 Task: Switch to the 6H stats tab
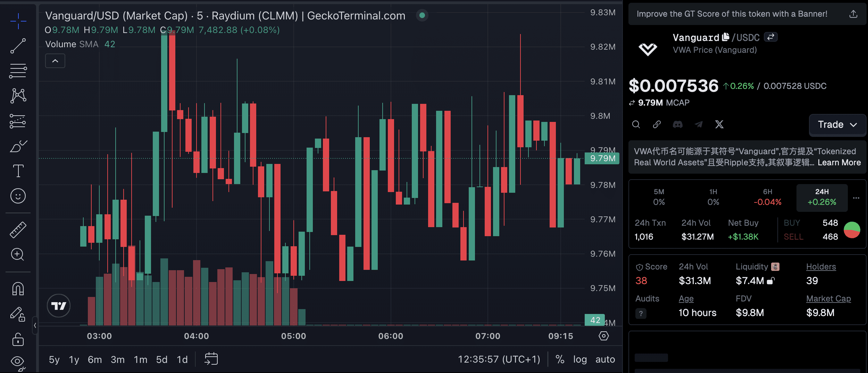(767, 197)
